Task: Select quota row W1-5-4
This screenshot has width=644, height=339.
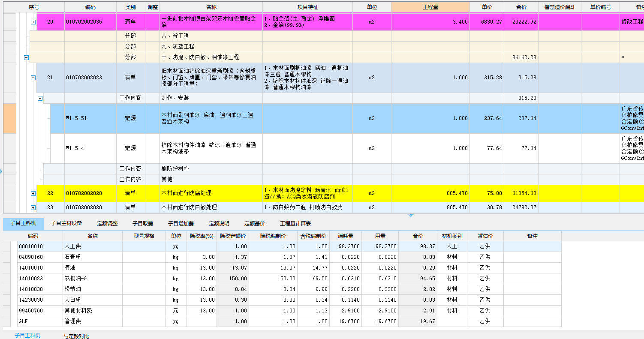Action: coord(347,148)
